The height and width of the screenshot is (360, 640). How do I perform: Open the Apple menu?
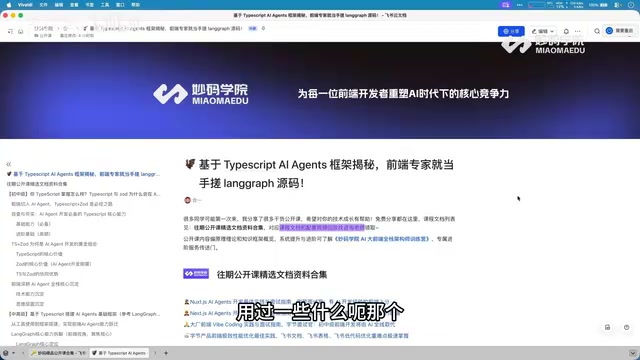[x=9, y=5]
